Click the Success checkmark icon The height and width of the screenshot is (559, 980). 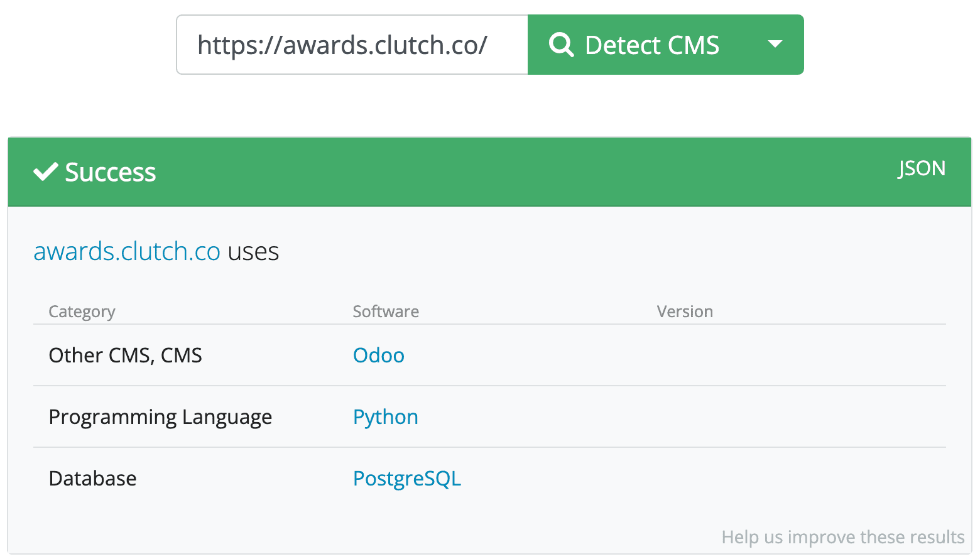coord(46,171)
